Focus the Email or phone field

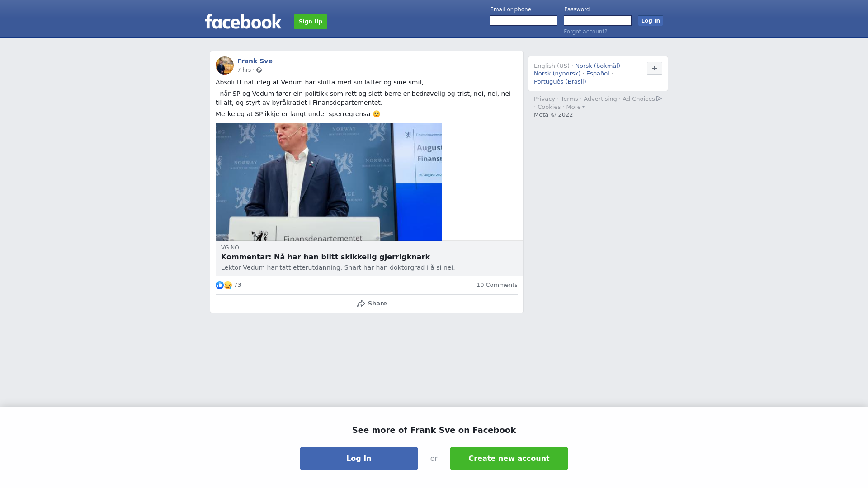[x=524, y=21]
